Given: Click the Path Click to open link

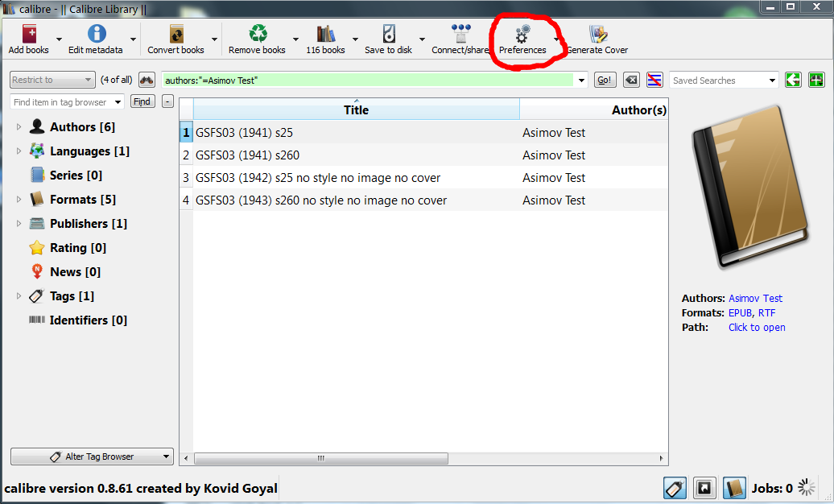Looking at the screenshot, I should coord(757,328).
